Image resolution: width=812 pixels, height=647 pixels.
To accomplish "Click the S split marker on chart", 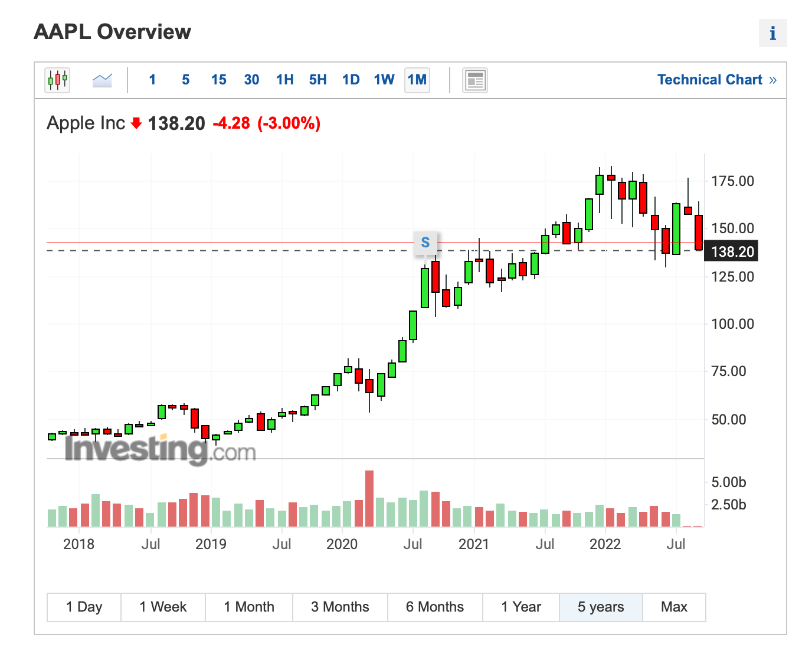I will pos(425,243).
